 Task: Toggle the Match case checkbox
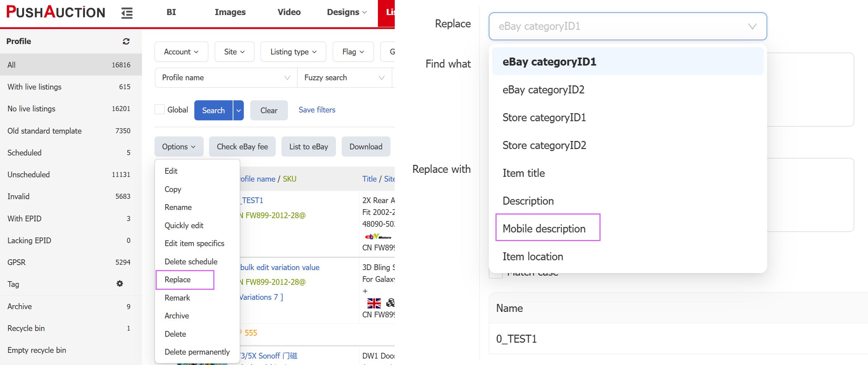click(x=496, y=274)
